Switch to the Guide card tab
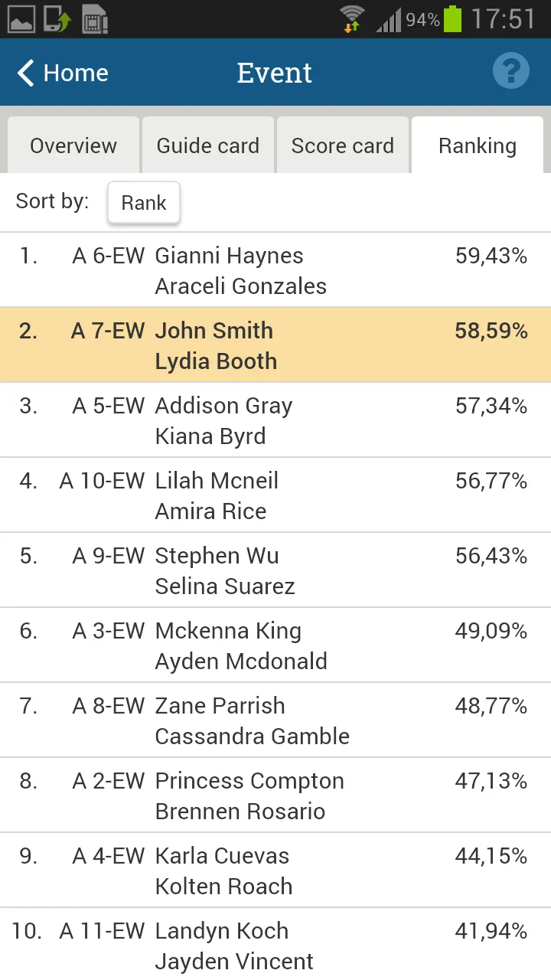The height and width of the screenshot is (980, 551). 208,145
